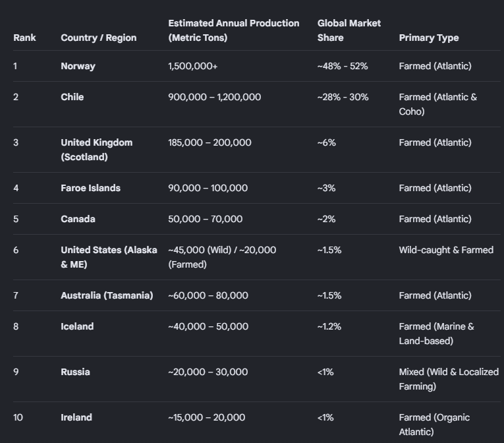Select Farmed (Marine & Land-based) cell
504x443 pixels.
(x=437, y=334)
